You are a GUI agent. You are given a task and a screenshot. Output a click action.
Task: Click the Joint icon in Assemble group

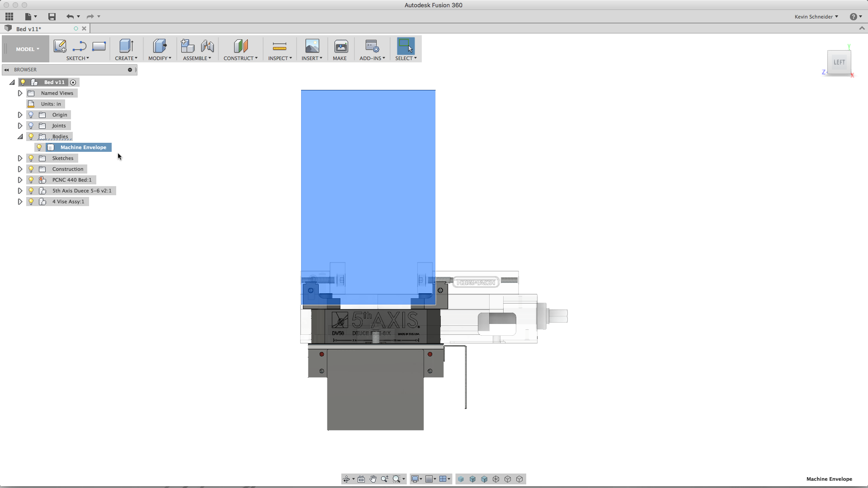[x=208, y=46]
